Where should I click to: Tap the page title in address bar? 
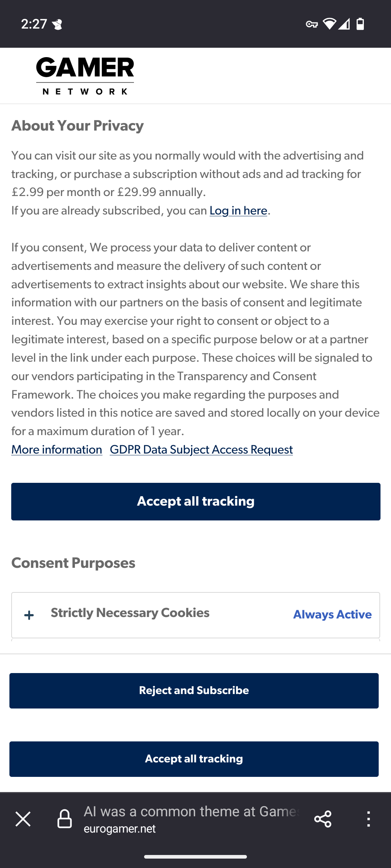(191, 812)
